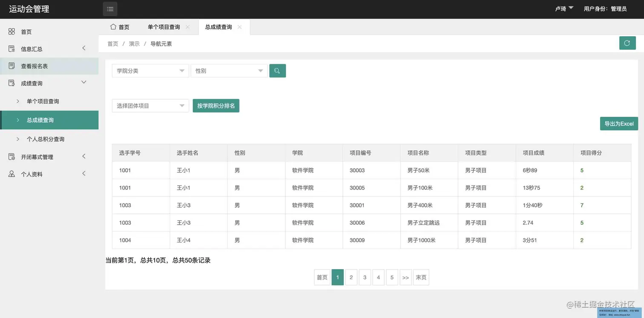Go to page 5
This screenshot has height=318, width=644.
392,277
